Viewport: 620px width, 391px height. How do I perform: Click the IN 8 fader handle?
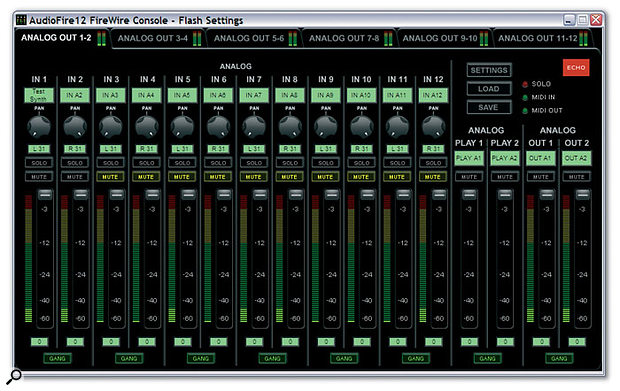click(296, 194)
